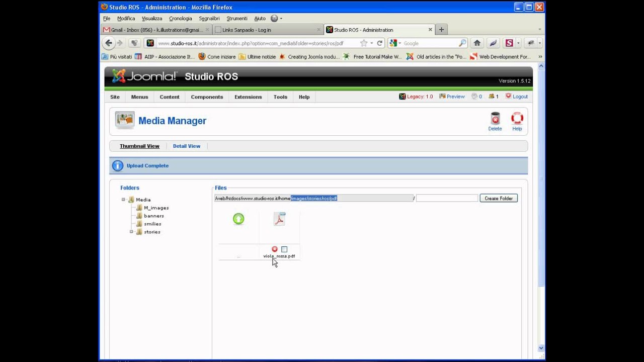644x362 pixels.
Task: Open the Cronologia menu
Action: [x=181, y=19]
